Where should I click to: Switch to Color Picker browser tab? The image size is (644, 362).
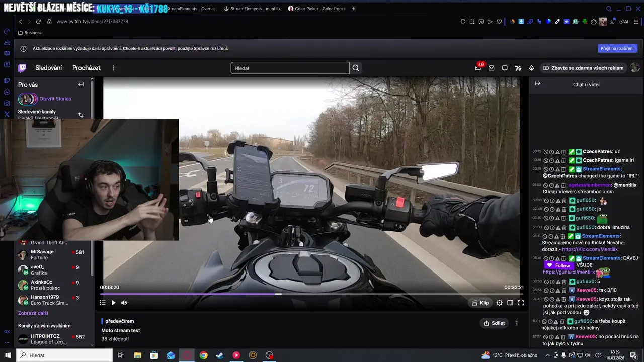tap(316, 9)
